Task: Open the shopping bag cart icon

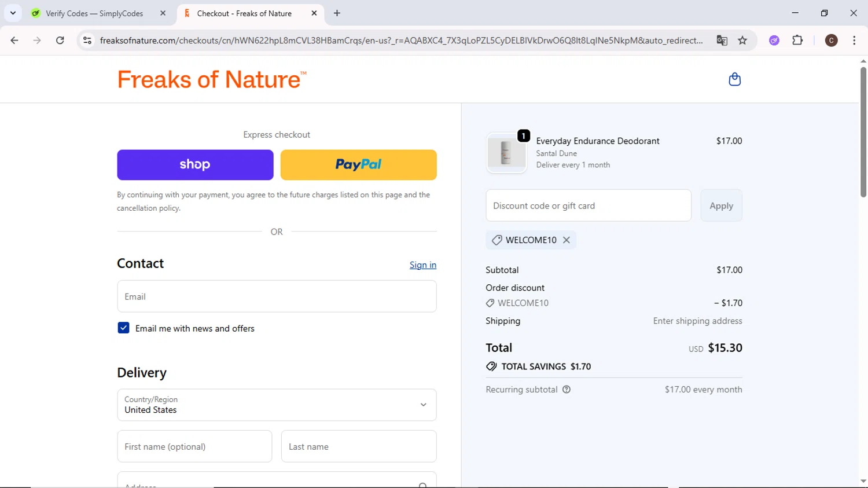Action: [734, 79]
